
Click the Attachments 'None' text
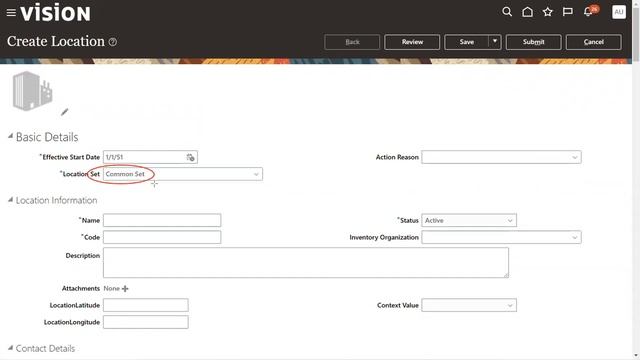[x=111, y=289]
